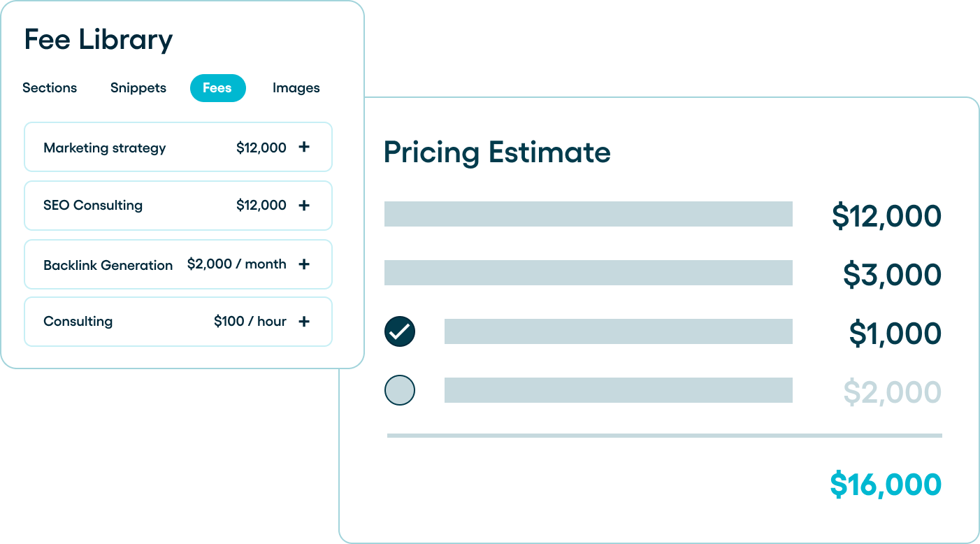
Task: Uncheck the selected $1,000 option
Action: (x=400, y=331)
